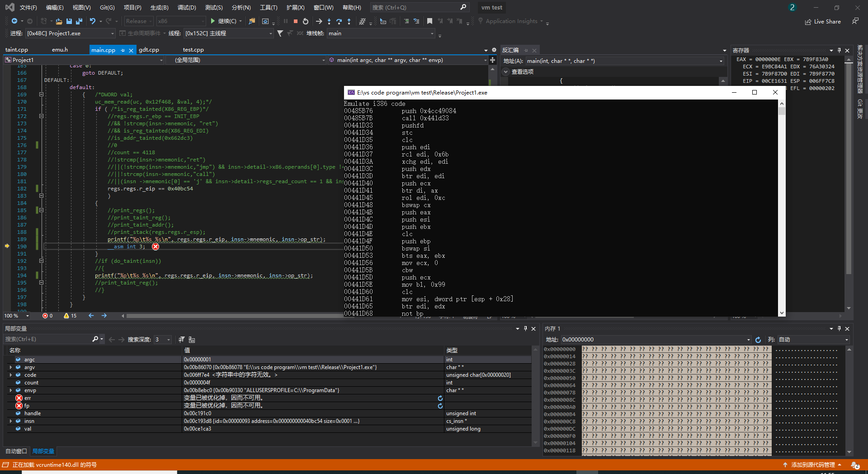Click the Step Into arrow icon
868x474 pixels.
pyautogui.click(x=329, y=21)
